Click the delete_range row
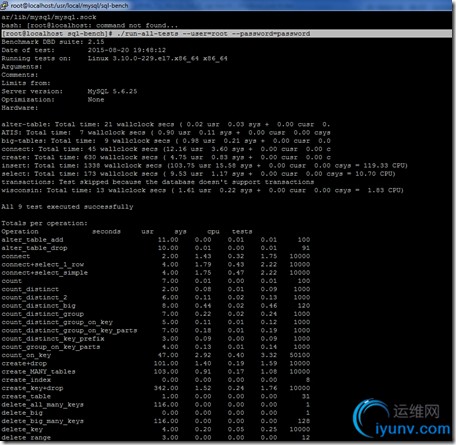Screen dimensions: 456x445 click(x=156, y=438)
